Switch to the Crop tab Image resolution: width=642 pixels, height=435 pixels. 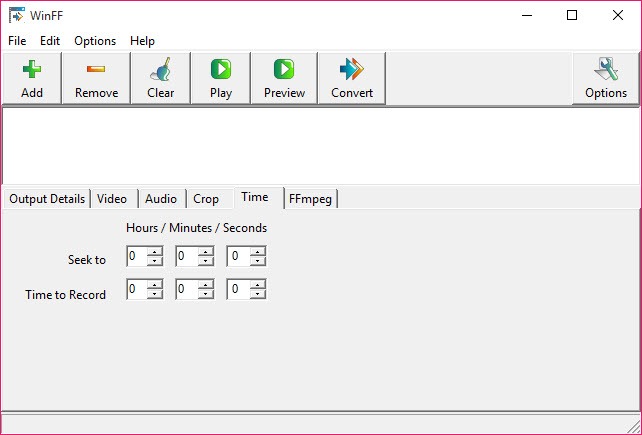[x=206, y=199]
